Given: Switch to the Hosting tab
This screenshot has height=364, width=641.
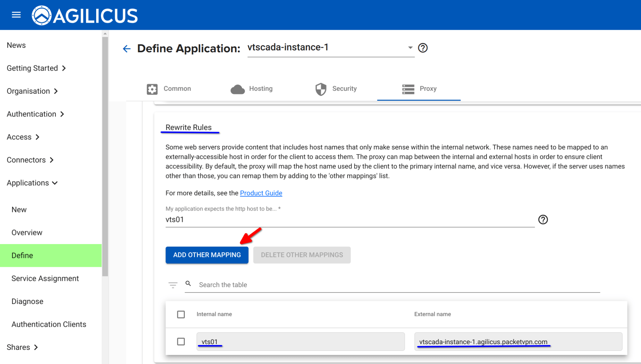Looking at the screenshot, I should click(x=252, y=89).
